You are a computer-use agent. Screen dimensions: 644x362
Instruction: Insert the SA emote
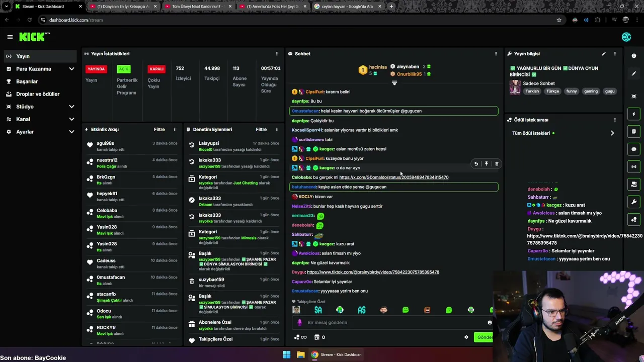pos(318,310)
